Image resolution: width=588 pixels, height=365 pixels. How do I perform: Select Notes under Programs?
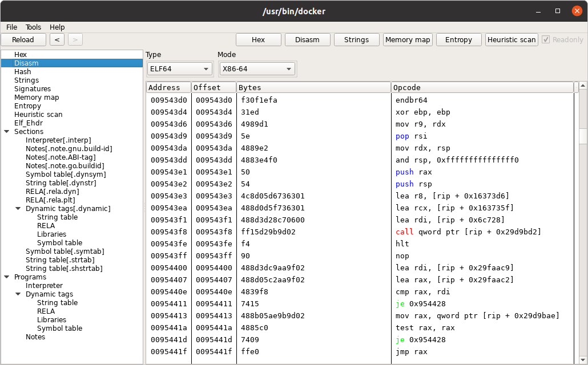coord(35,337)
